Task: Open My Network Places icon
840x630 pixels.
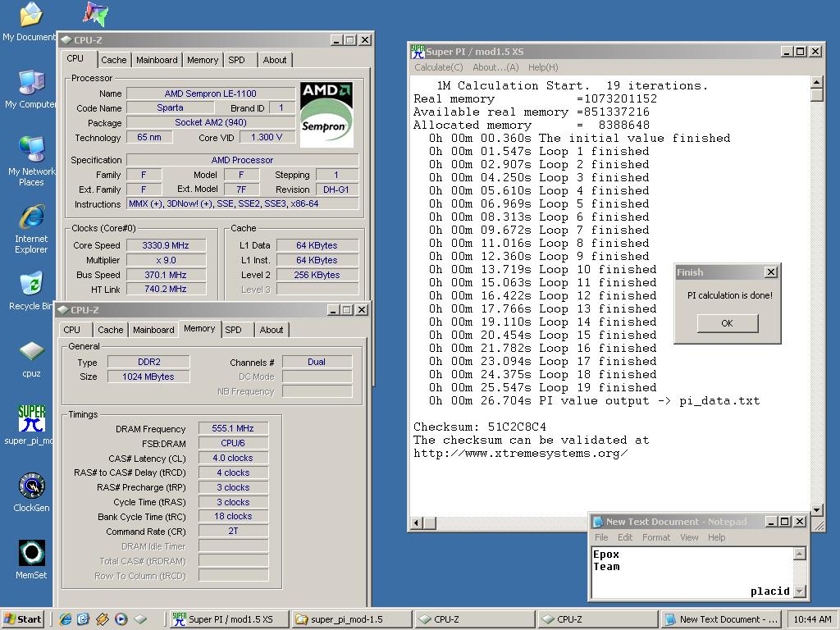Action: [31, 162]
